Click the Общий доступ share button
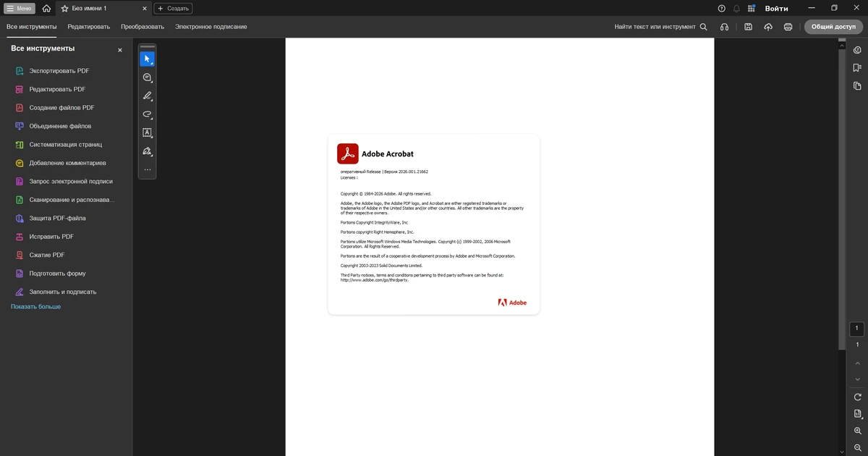 (x=833, y=27)
